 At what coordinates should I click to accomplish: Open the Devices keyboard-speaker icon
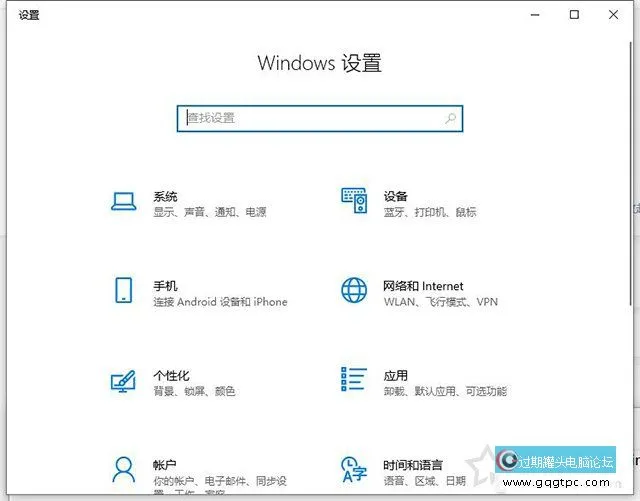[354, 200]
